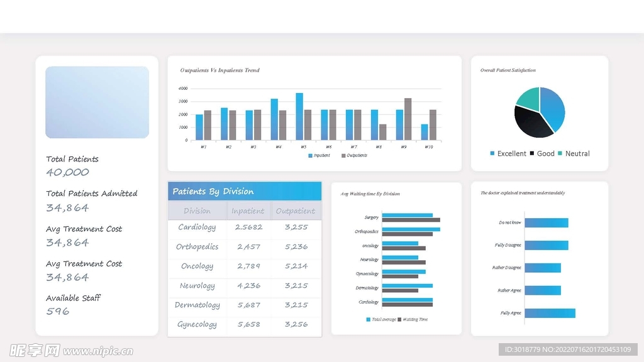This screenshot has height=362, width=644.
Task: Click the Outpatients legend entry in trend chart
Action: (356, 155)
